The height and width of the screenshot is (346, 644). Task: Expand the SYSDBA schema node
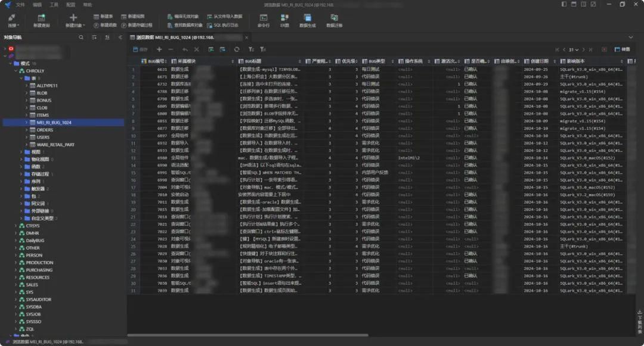[x=17, y=307]
